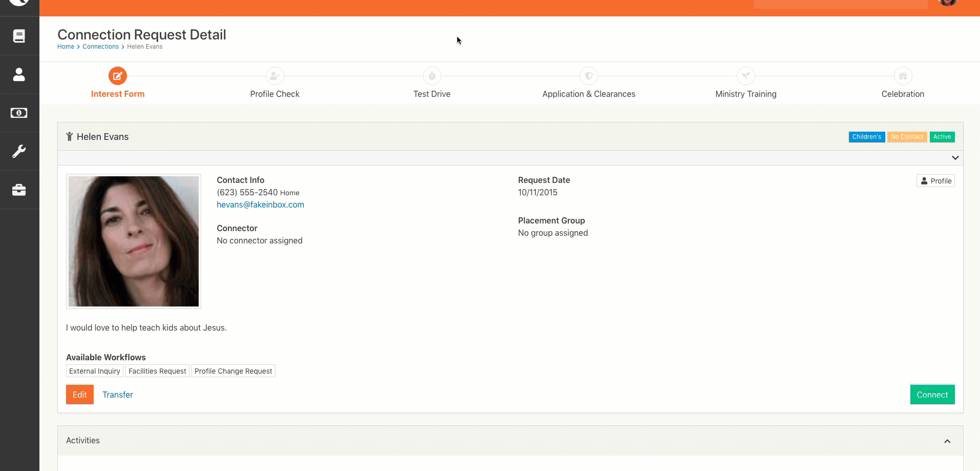Open the hevans@fakeinbox.com email link
The image size is (980, 471).
(x=260, y=204)
